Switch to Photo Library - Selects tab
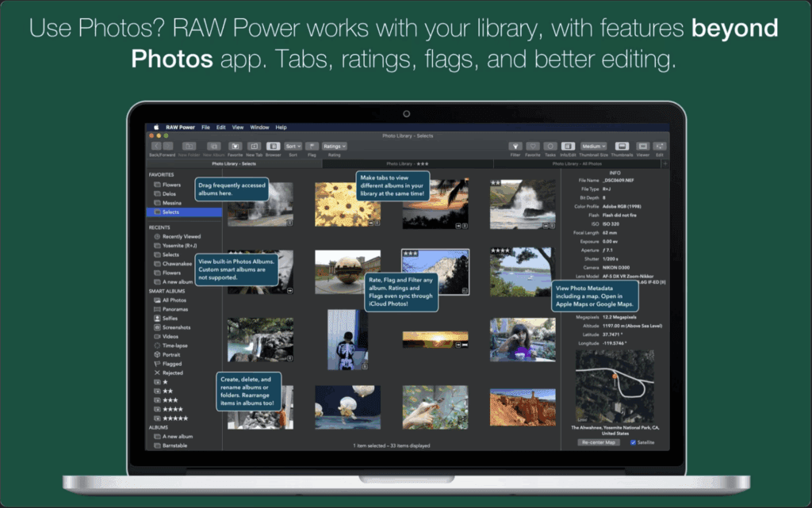 (234, 163)
